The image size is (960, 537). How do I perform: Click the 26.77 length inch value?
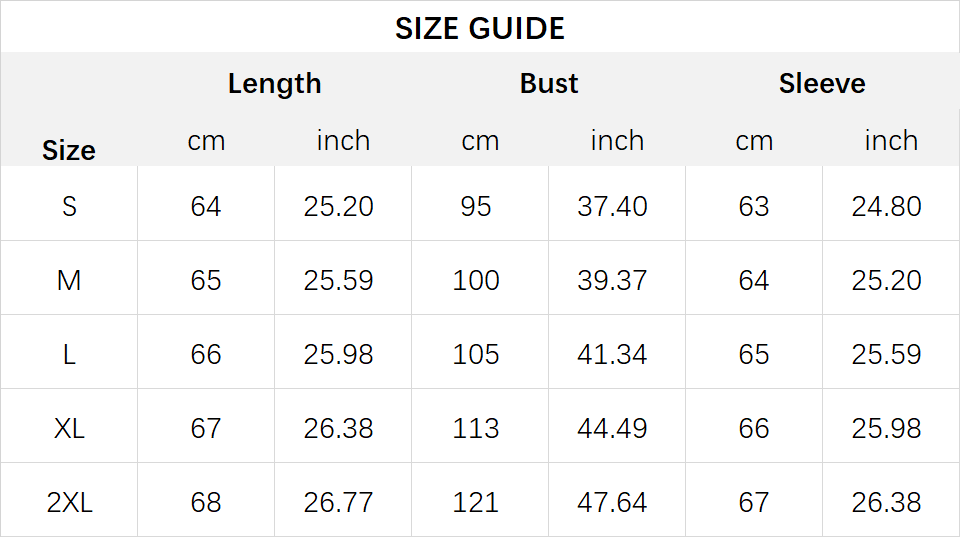[x=339, y=503]
